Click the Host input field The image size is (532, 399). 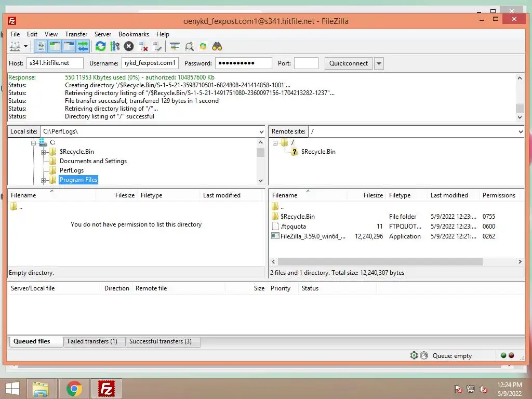click(x=55, y=63)
